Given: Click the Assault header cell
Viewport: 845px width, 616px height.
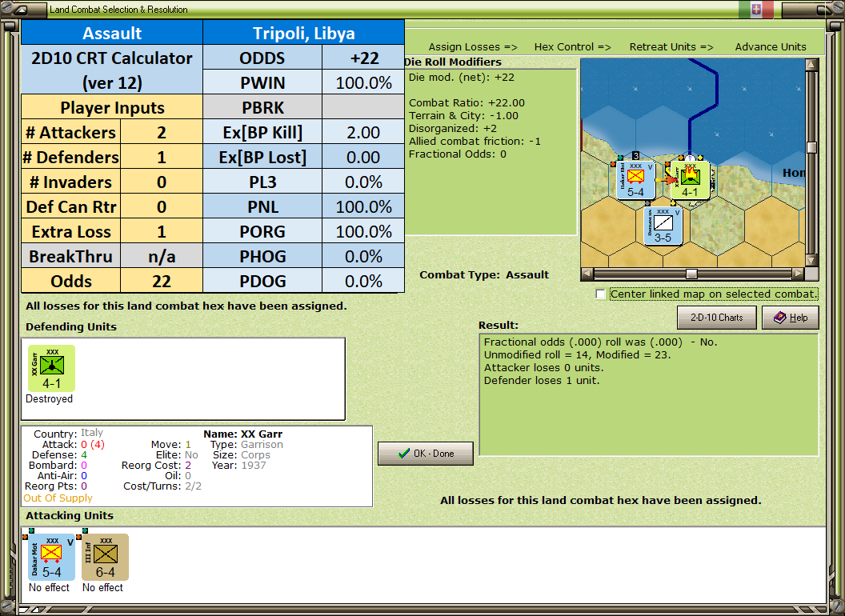Looking at the screenshot, I should point(111,33).
